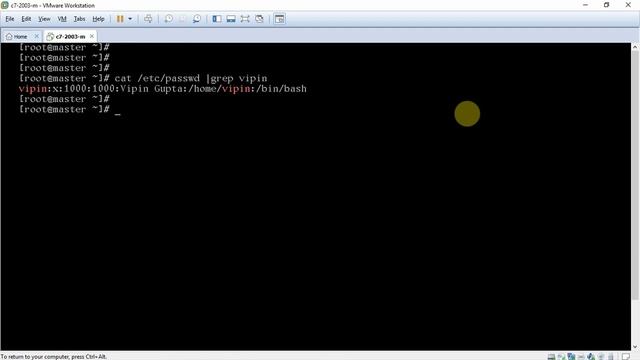Take a snapshot of this virtual machine
Image resolution: width=640 pixels, height=360 pixels.
click(169, 19)
